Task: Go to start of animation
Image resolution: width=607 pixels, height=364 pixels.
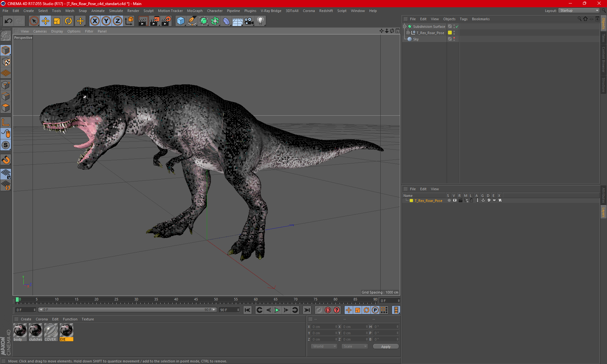Action: tap(248, 310)
